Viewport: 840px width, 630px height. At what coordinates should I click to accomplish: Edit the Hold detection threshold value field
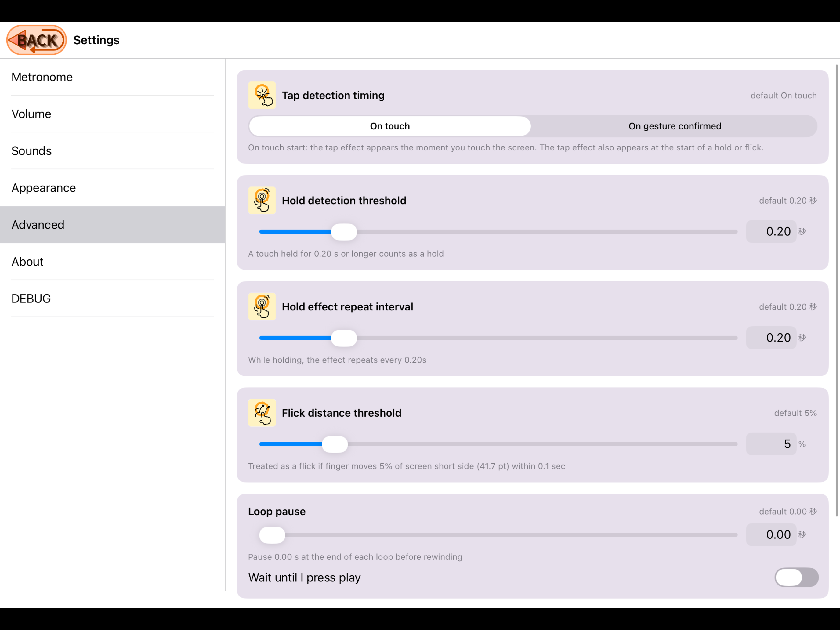771,232
